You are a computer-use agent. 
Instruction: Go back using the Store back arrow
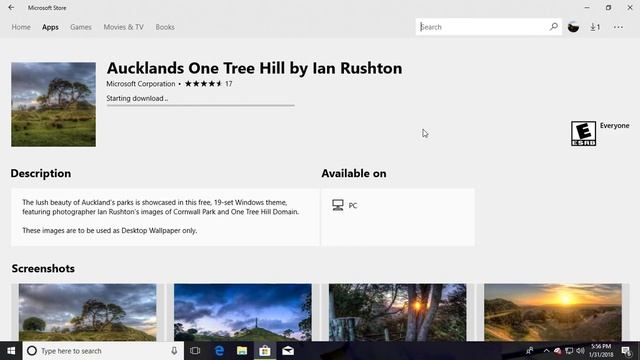(11, 7)
